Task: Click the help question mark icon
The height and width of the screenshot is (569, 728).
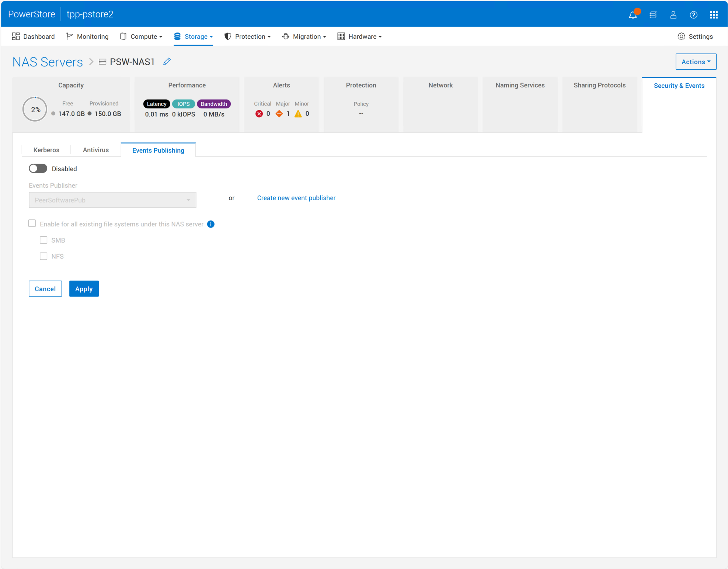Action: (x=693, y=15)
